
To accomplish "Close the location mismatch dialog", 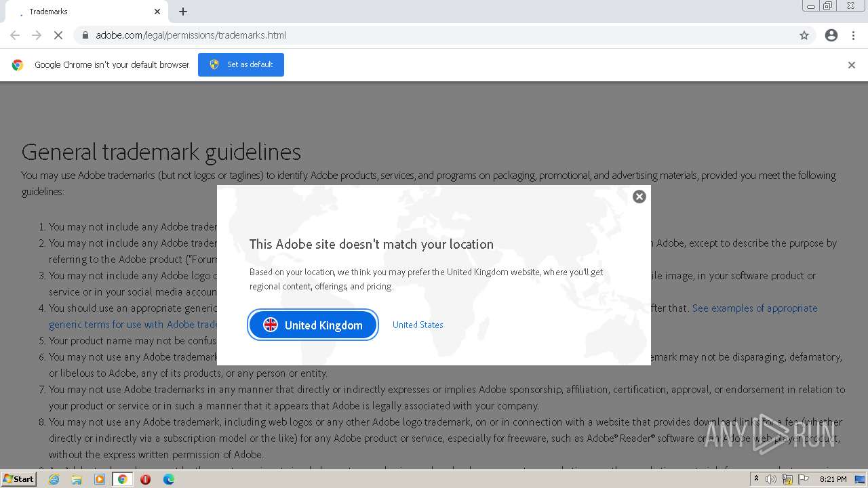I will [x=639, y=197].
